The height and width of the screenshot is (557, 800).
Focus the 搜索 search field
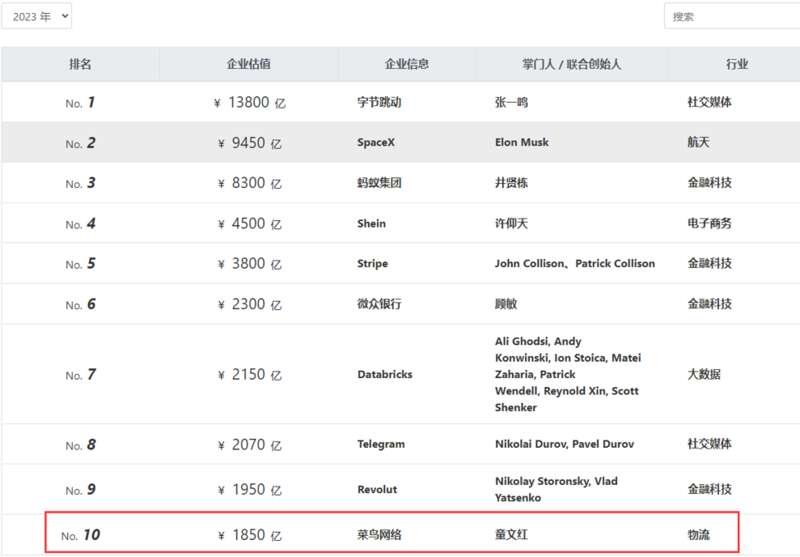[x=732, y=16]
